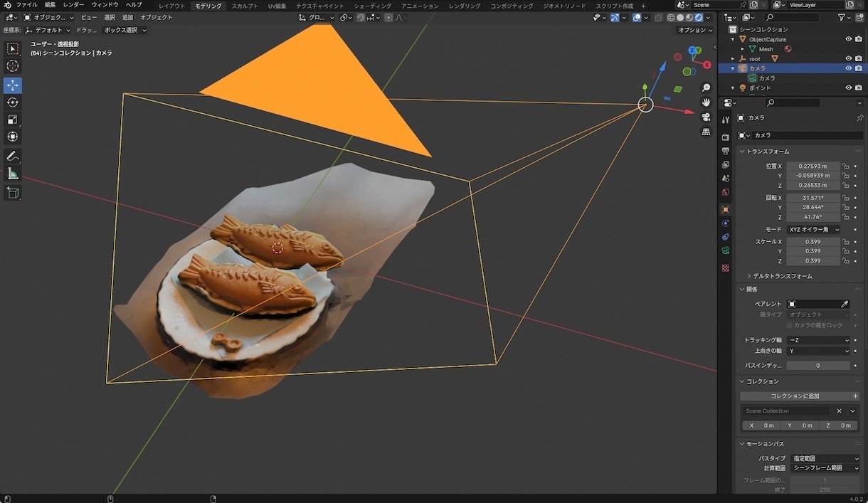
Task: Expand the root item in outliner
Action: click(x=733, y=59)
